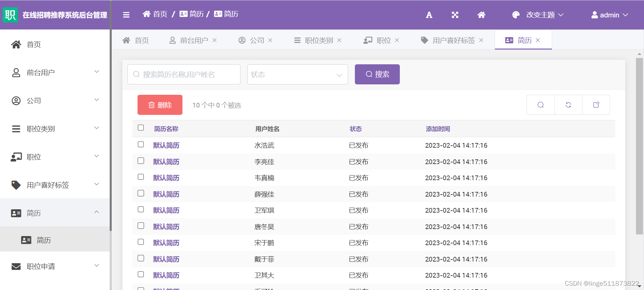Open the 状态 dropdown filter
644x290 pixels.
coord(298,74)
